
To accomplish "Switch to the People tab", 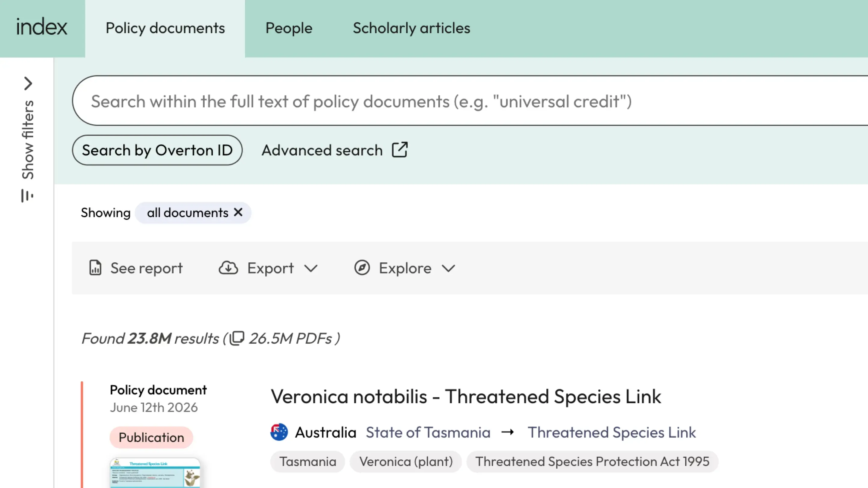I will point(289,28).
